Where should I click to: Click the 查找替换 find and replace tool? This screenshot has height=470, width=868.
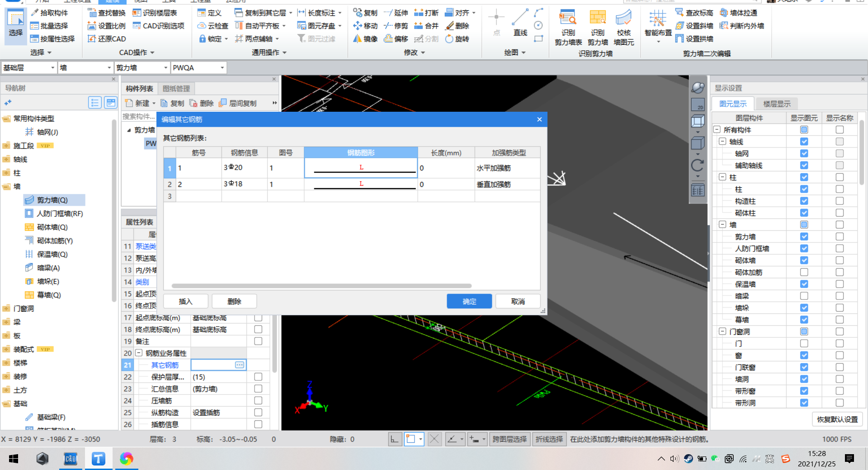107,13
